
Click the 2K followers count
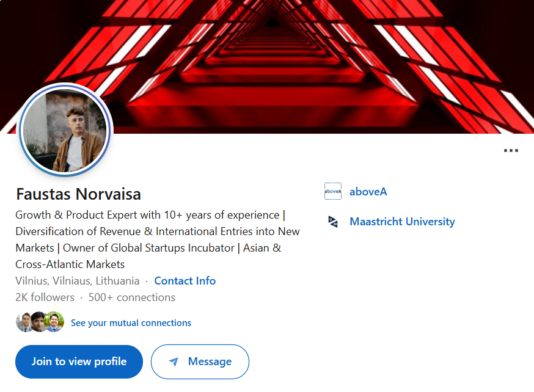click(45, 297)
